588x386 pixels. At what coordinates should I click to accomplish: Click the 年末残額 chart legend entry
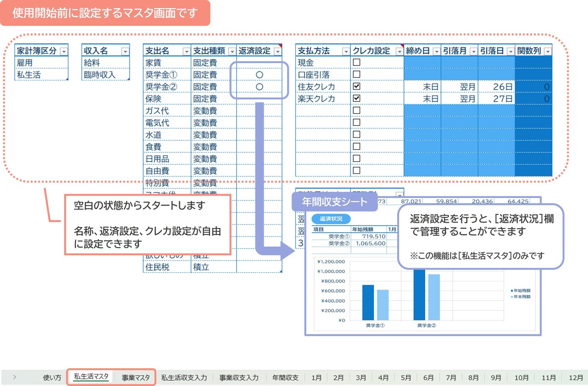click(x=520, y=297)
